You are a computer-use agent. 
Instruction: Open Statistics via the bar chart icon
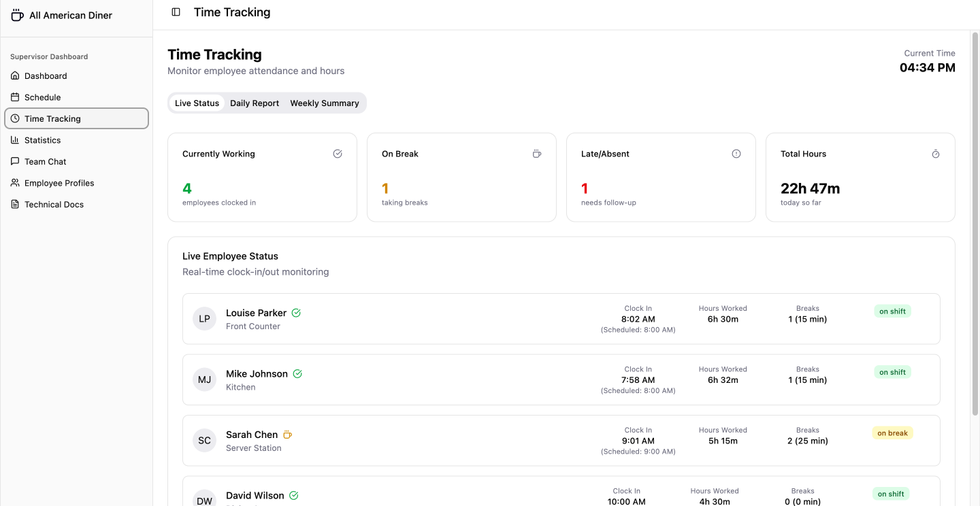pos(14,139)
